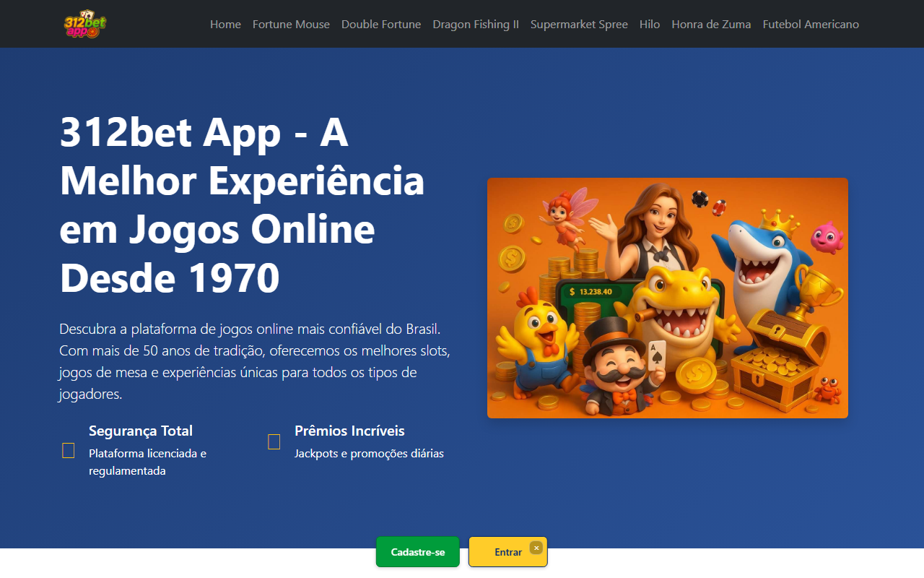This screenshot has width=924, height=578.
Task: Select Dragon Fishing II from the menu
Action: tap(476, 24)
